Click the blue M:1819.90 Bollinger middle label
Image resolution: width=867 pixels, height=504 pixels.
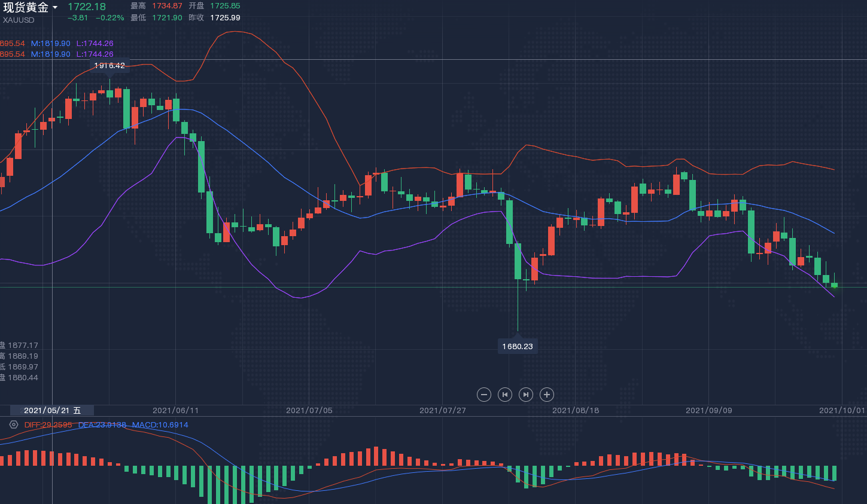pyautogui.click(x=51, y=44)
